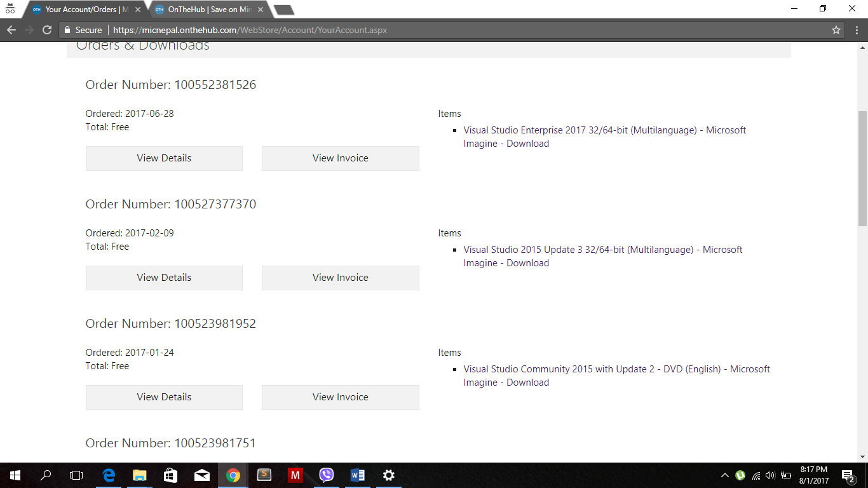Screen dimensions: 868x488
Task: Open Task View on taskbar
Action: (76, 475)
